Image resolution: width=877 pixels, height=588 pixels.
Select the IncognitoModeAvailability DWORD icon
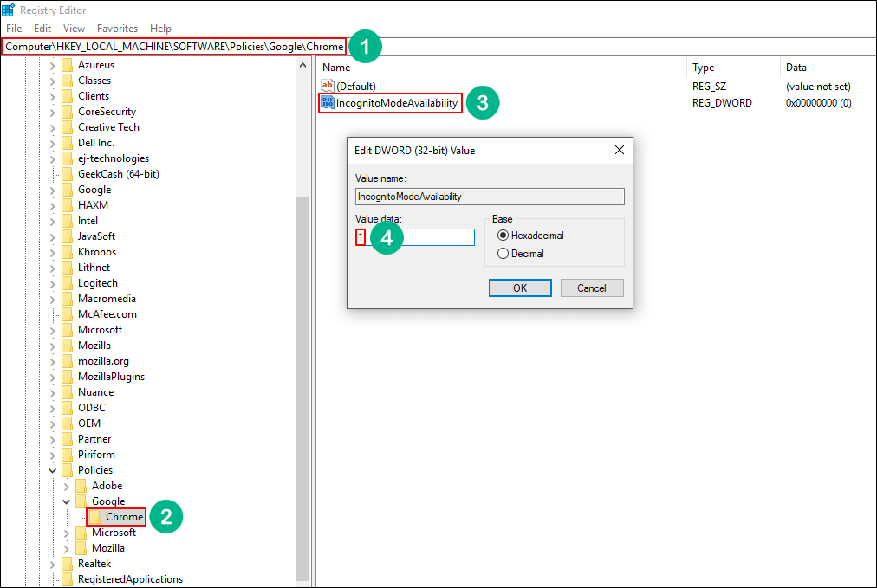(328, 102)
